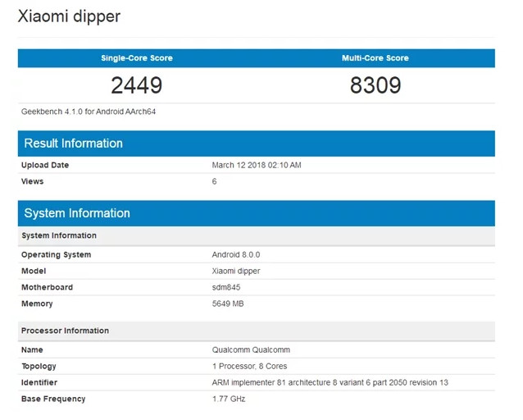Click the Result Information section header
Viewport: 523px width, 420px height.
(74, 144)
